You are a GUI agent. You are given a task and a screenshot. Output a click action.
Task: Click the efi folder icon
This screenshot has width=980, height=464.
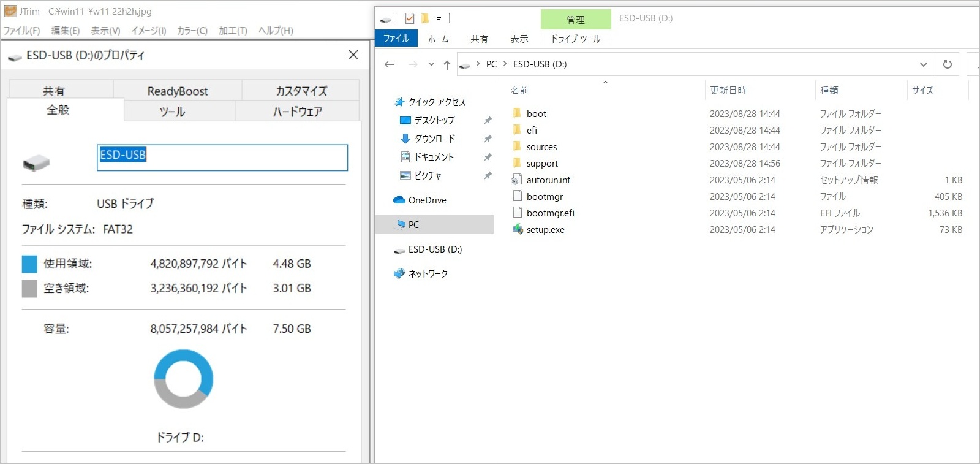click(x=517, y=130)
